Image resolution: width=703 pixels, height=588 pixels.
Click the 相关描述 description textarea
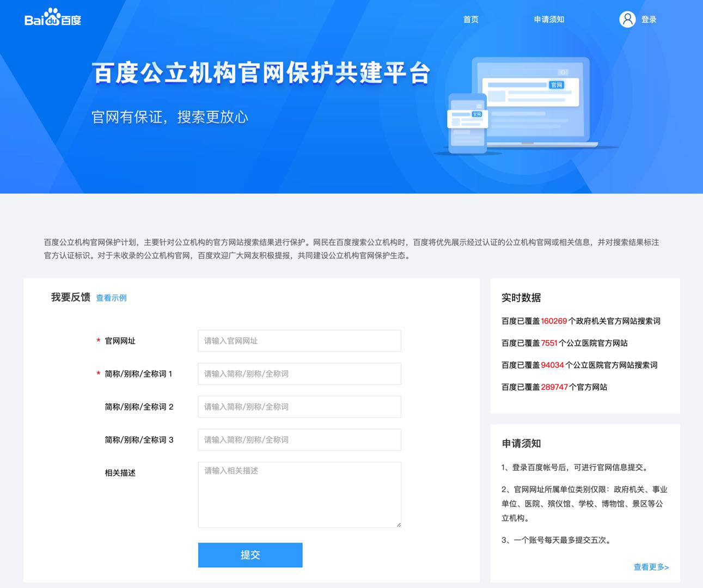coord(299,493)
